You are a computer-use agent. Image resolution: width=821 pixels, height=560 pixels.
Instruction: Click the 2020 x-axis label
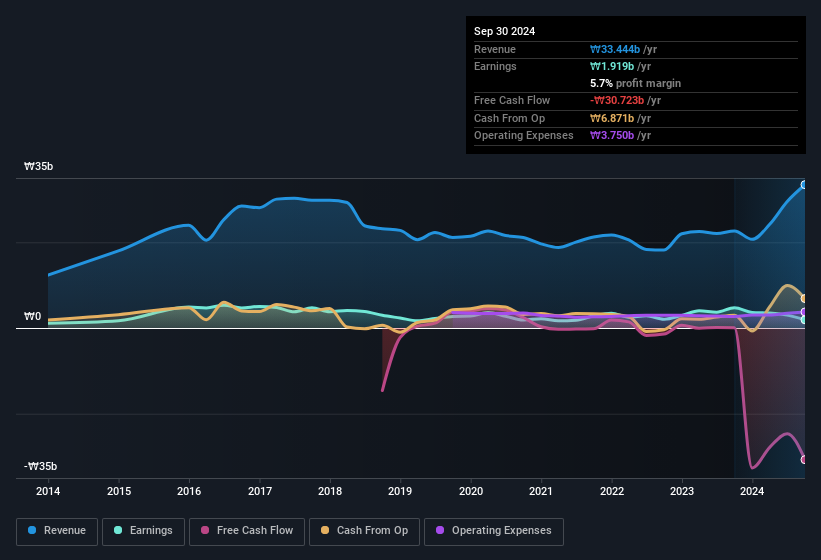pos(471,491)
